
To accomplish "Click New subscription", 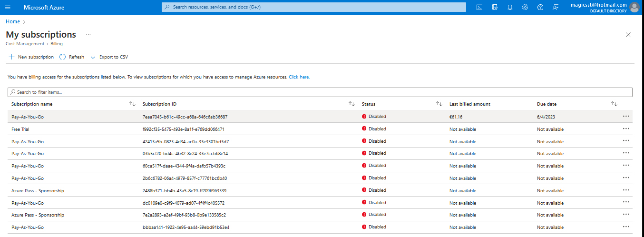I will point(31,57).
